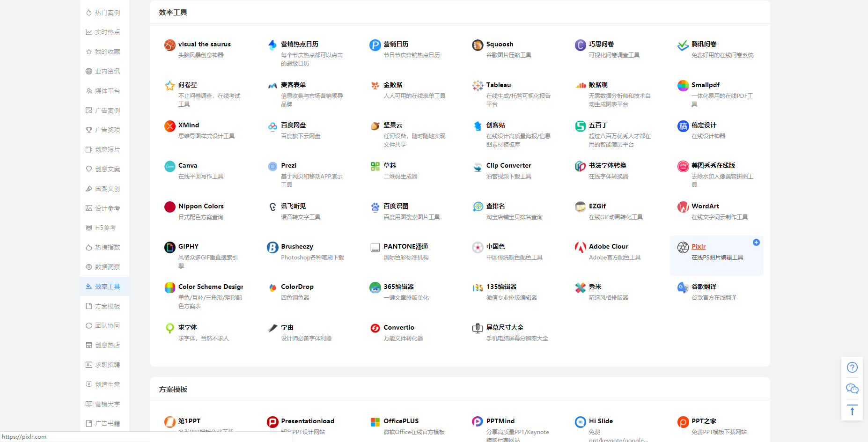Click the Prezi icon

pyautogui.click(x=272, y=166)
